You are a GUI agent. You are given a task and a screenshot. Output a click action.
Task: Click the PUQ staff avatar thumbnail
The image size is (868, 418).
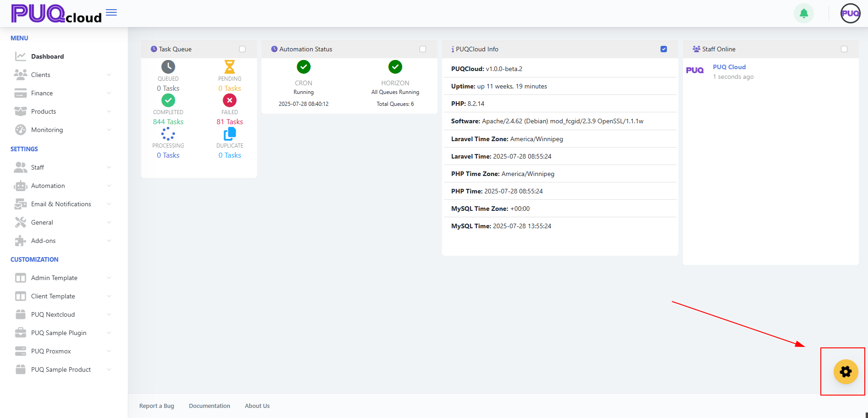(x=695, y=70)
